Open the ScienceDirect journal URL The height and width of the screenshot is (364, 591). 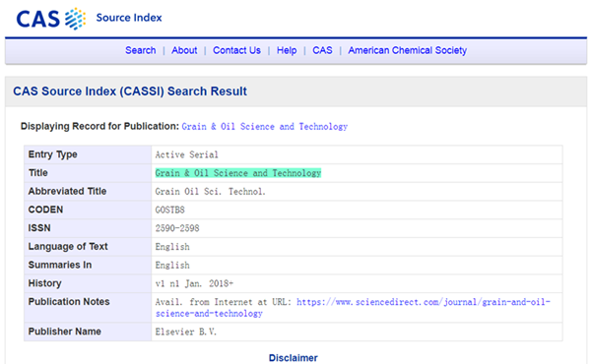[x=353, y=308]
